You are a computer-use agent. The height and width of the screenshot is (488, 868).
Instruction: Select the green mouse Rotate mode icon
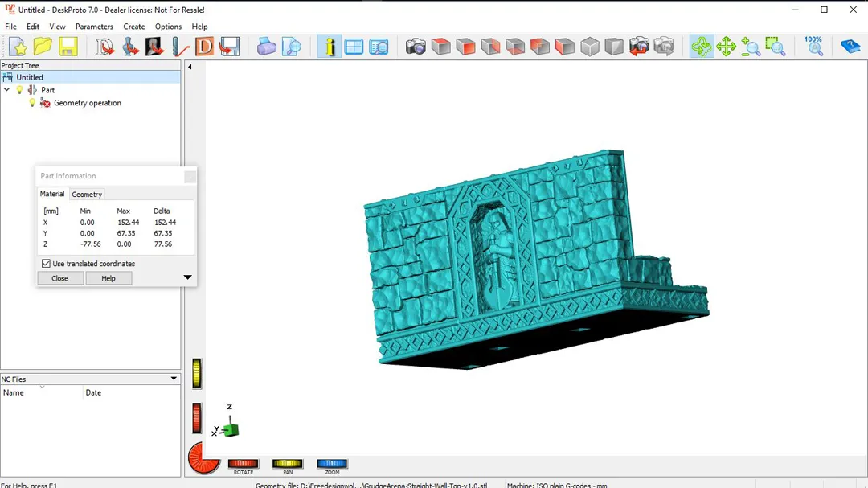(x=702, y=47)
